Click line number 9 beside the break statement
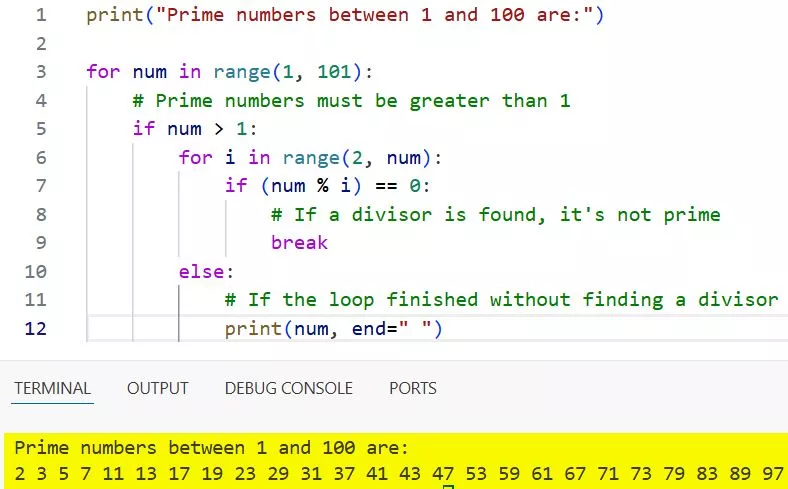Image resolution: width=788 pixels, height=489 pixels. coord(40,243)
